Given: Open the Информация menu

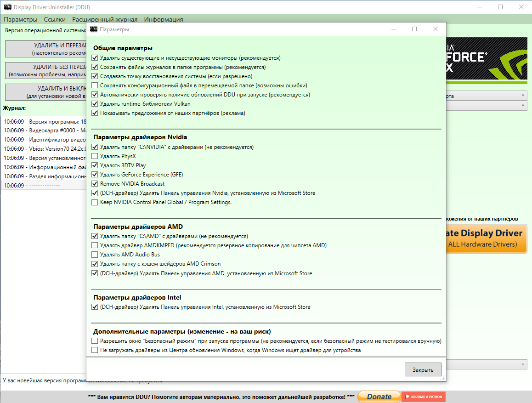Looking at the screenshot, I should pos(164,19).
